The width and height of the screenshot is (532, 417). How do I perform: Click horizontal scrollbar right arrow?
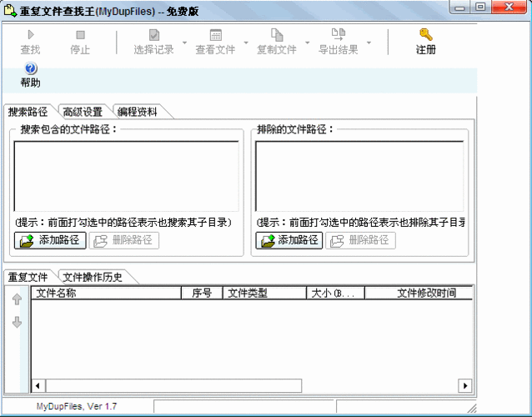click(x=465, y=386)
